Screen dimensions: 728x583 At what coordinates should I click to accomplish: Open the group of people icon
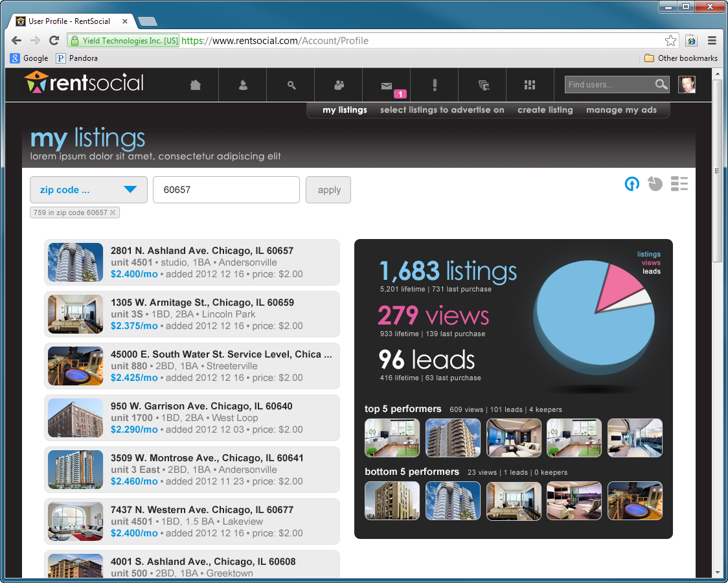point(339,85)
